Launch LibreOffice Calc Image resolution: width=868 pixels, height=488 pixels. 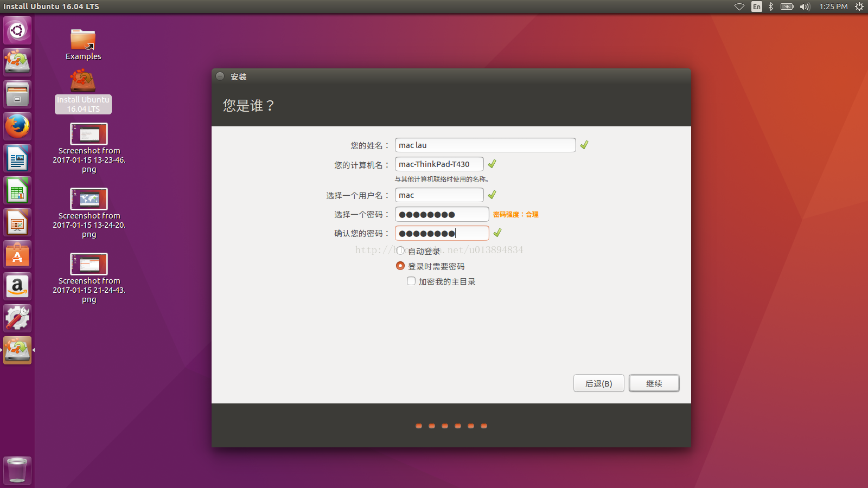click(x=17, y=190)
